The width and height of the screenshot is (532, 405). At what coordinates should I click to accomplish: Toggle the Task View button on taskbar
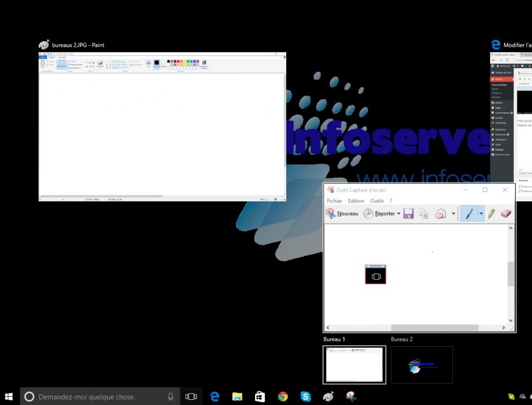point(191,397)
